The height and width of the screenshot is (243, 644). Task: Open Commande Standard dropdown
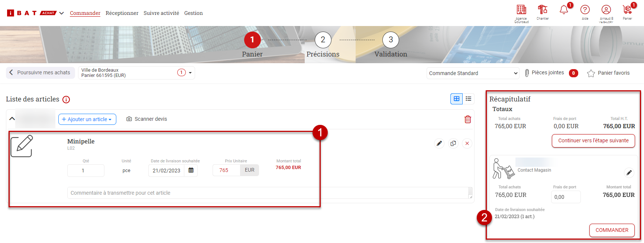(x=473, y=73)
